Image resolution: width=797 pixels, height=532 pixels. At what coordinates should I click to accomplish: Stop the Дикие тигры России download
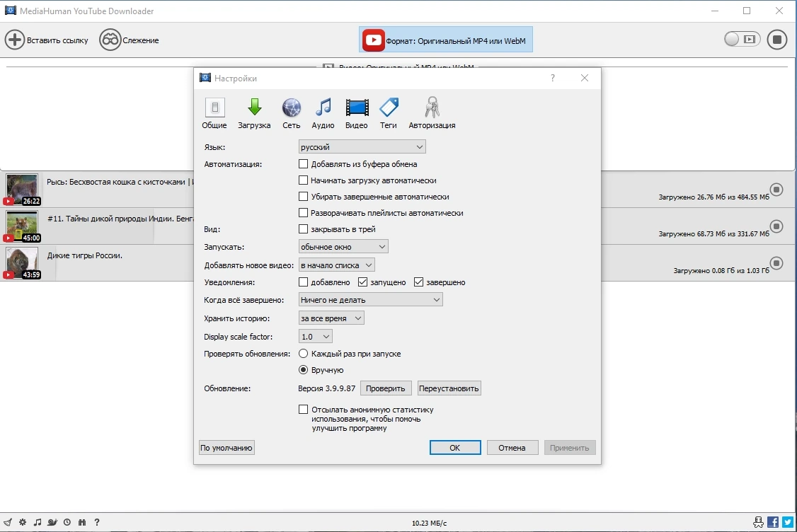click(776, 262)
